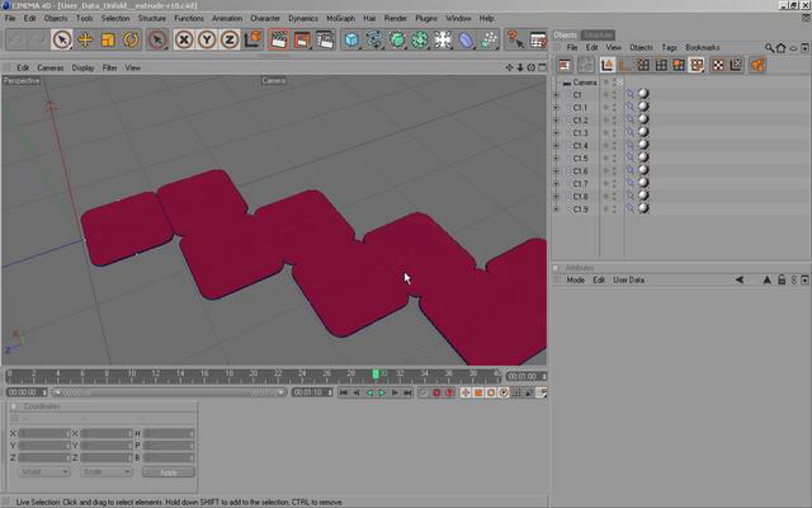Image resolution: width=812 pixels, height=508 pixels.
Task: Open User Data in Attributes panel
Action: [x=629, y=280]
